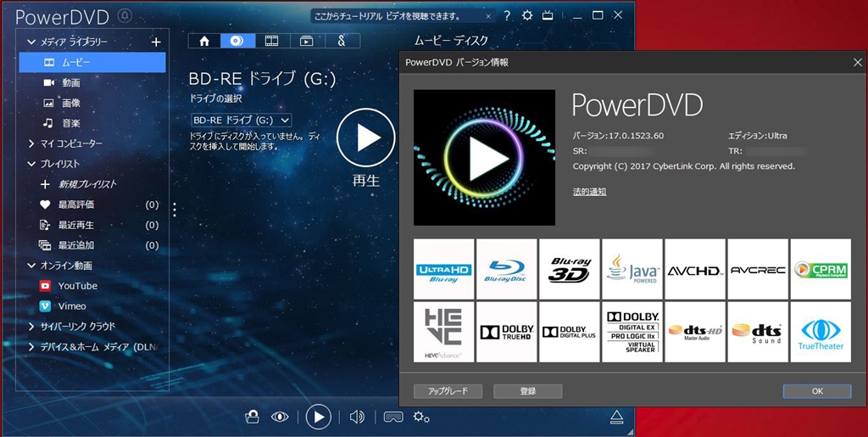Click the AVCHD logo
The width and height of the screenshot is (868, 437).
[695, 269]
